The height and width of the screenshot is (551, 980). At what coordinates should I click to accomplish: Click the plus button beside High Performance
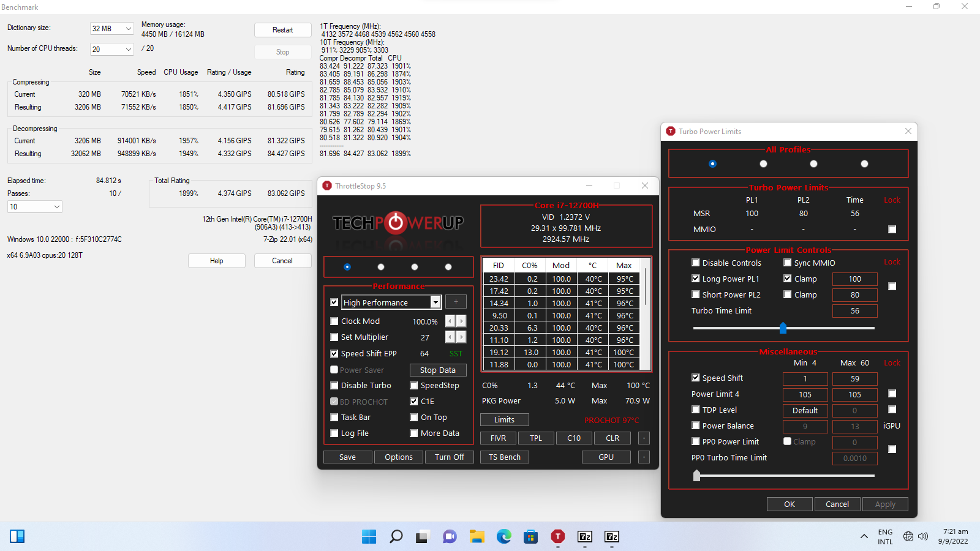[x=456, y=302]
